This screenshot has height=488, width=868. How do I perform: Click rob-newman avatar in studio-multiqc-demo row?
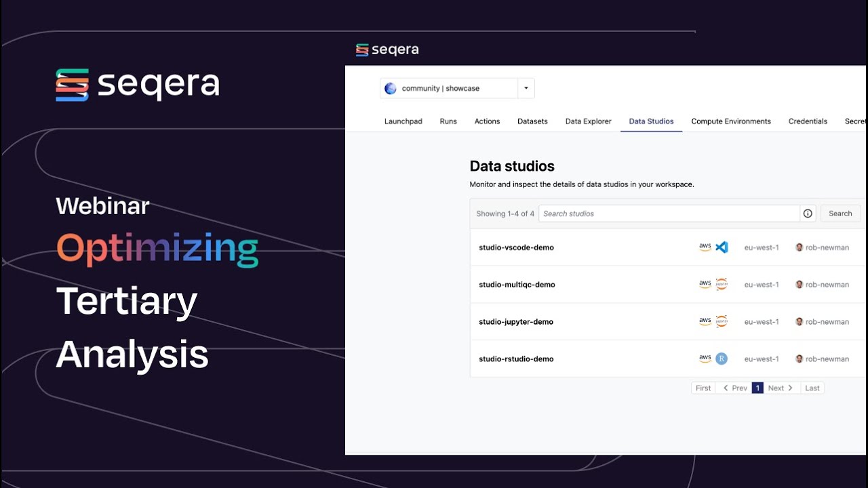[800, 285]
